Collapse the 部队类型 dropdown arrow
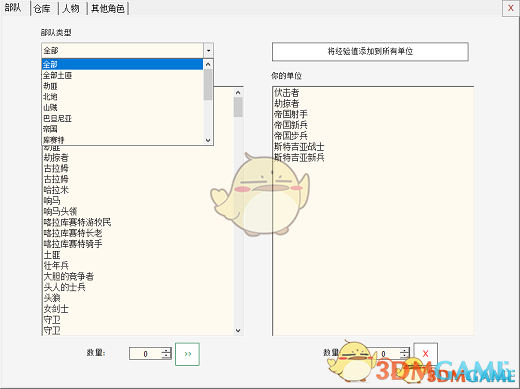520x389 pixels. click(x=208, y=51)
